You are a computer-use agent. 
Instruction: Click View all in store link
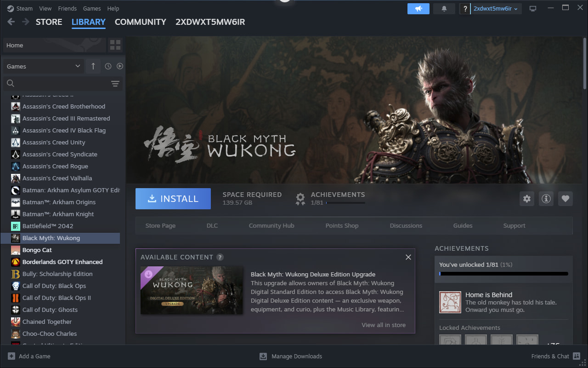[x=384, y=325]
